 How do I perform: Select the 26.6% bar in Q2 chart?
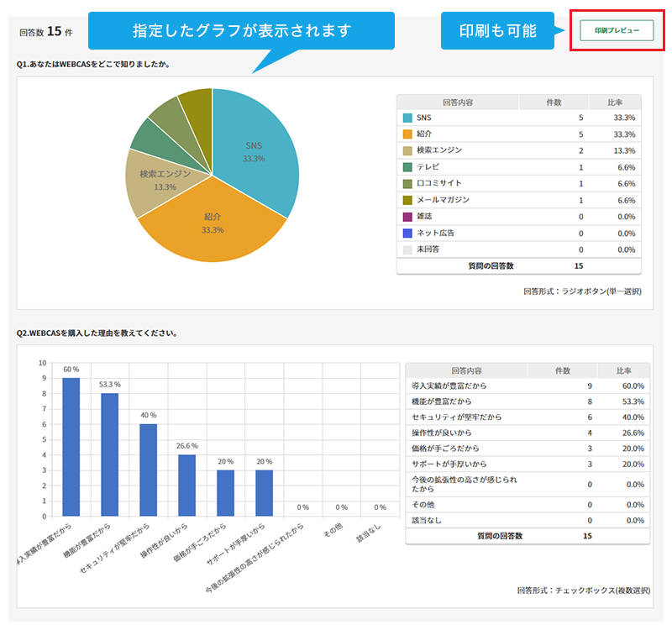(x=186, y=486)
